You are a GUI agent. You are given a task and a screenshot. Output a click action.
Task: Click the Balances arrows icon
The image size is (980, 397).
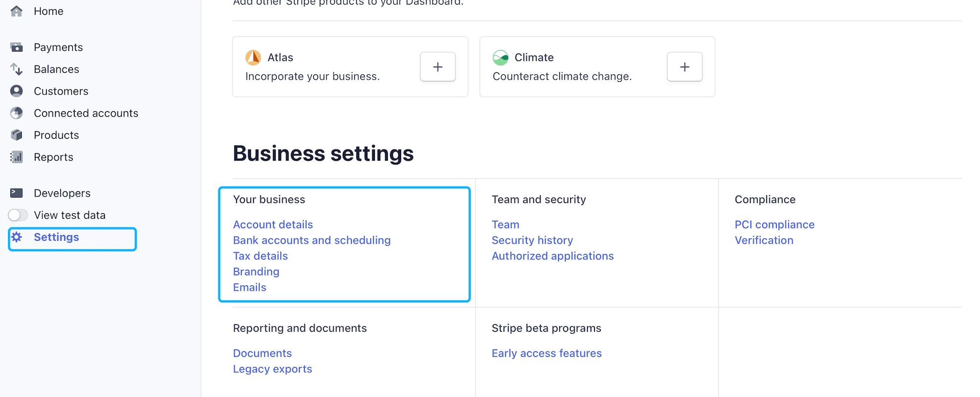tap(16, 69)
